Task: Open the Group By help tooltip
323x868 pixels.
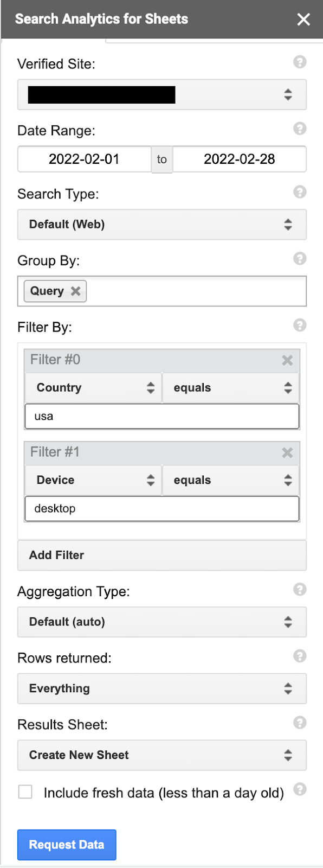Action: [299, 259]
